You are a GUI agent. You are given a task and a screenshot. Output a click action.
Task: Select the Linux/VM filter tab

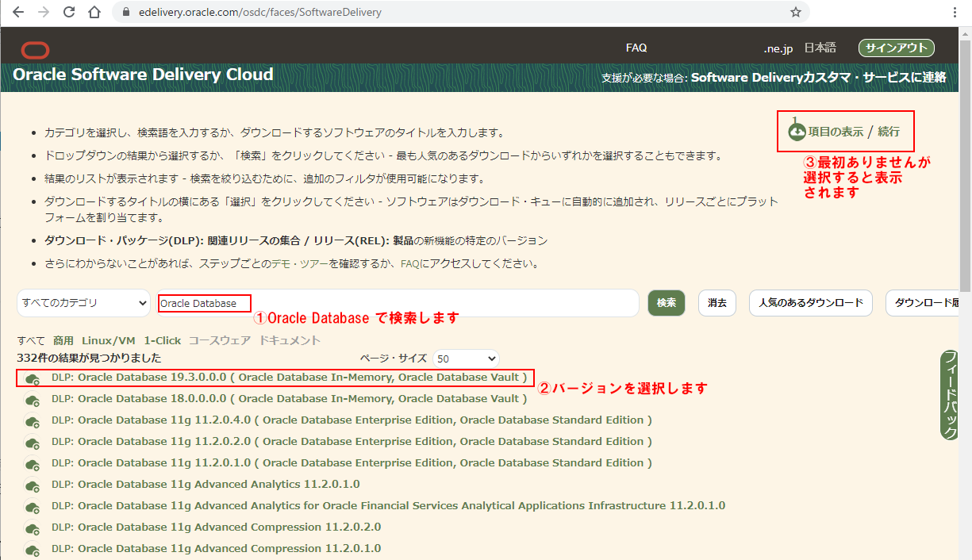109,340
